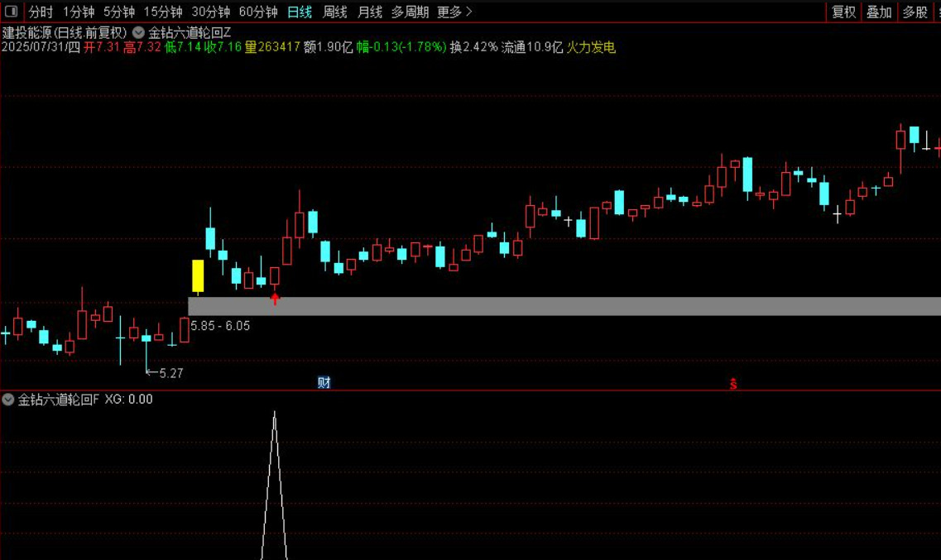The image size is (941, 560).
Task: Open the 月线 monthly chart
Action: pyautogui.click(x=369, y=12)
